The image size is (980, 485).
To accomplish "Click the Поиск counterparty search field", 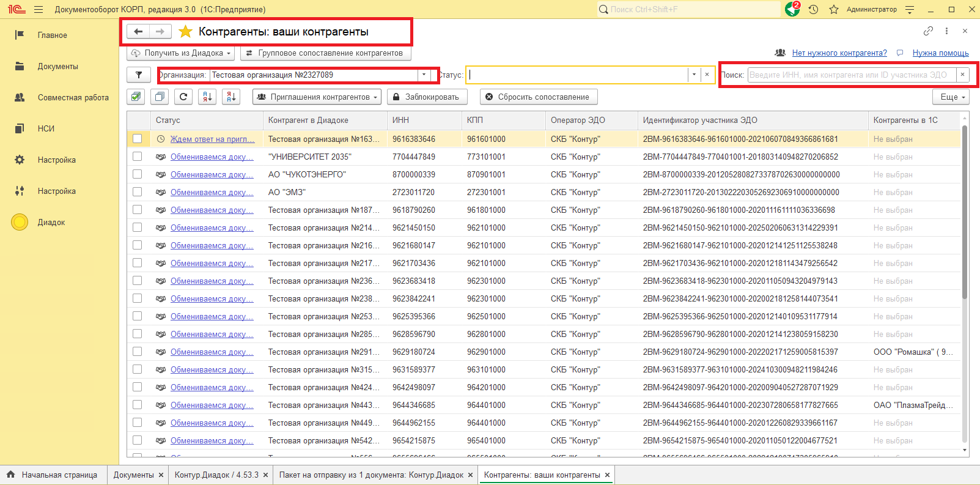I will [x=850, y=75].
